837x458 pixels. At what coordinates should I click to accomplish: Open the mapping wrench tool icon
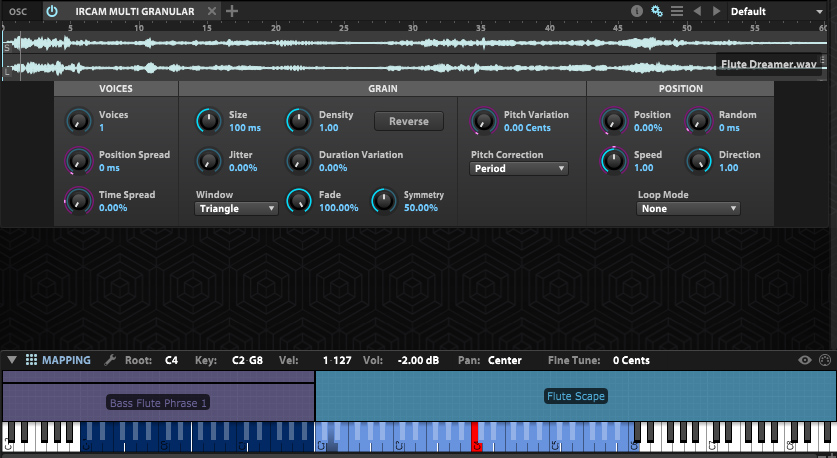110,360
